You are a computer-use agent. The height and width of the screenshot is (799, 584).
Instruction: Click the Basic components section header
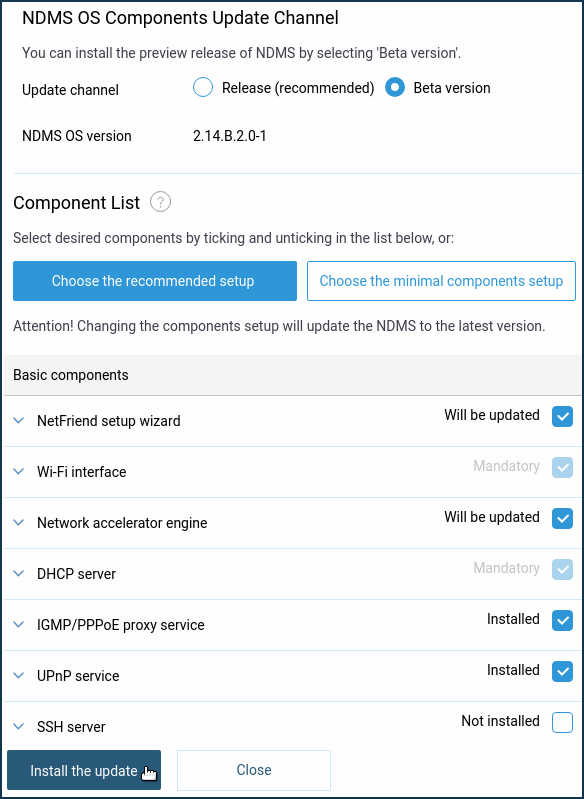coord(293,375)
